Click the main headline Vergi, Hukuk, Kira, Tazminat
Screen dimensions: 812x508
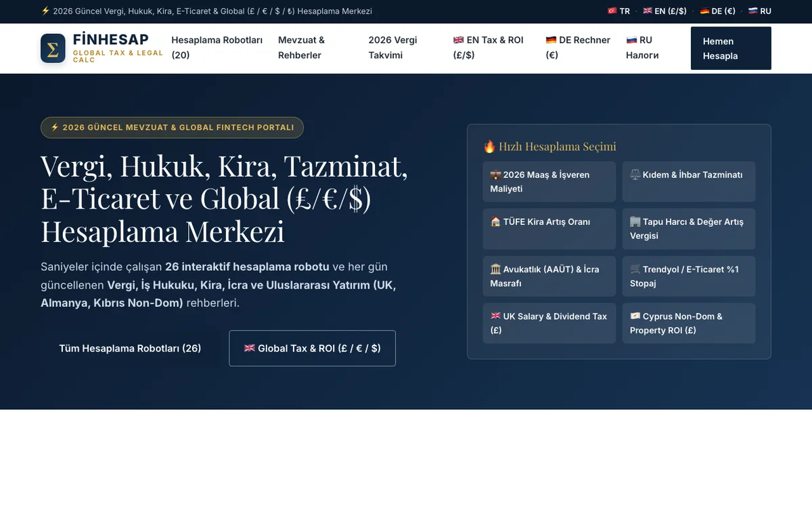click(225, 198)
